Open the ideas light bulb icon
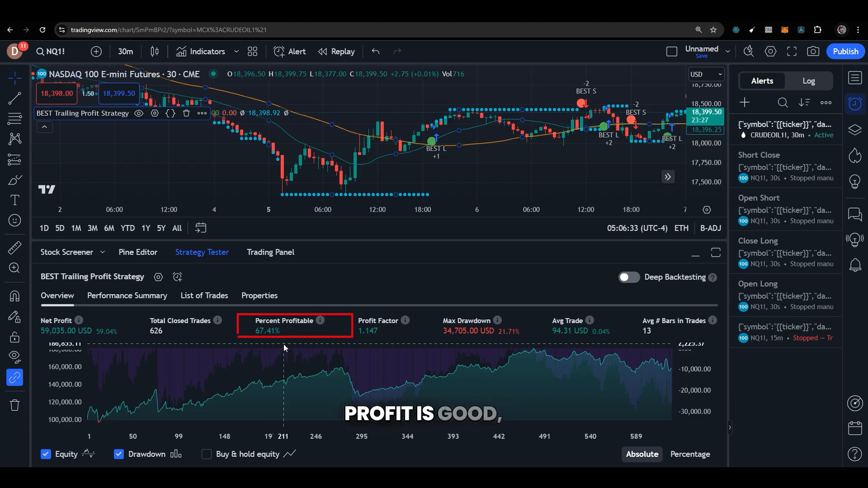The height and width of the screenshot is (488, 868). (855, 182)
